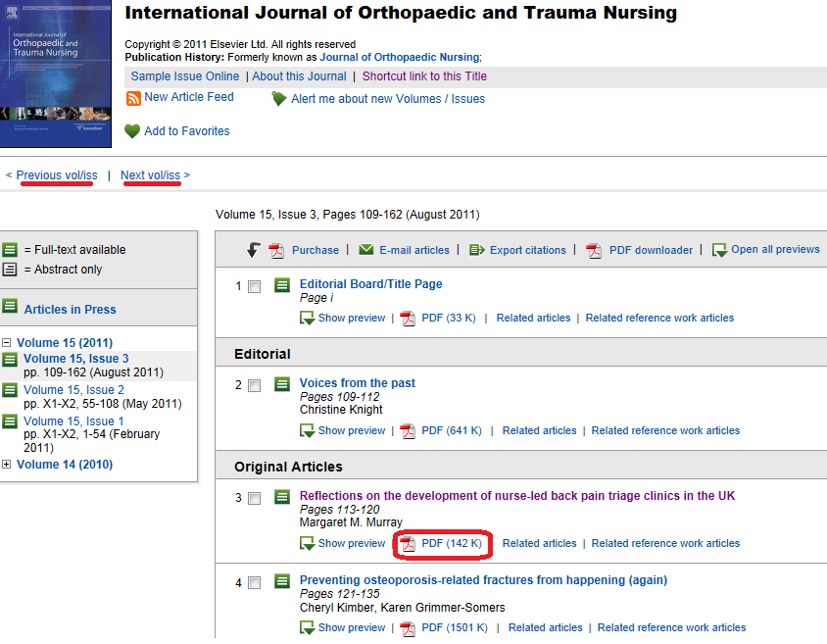The width and height of the screenshot is (827, 644).
Task: Click green icon beside Volume 15, Issue 2
Action: (x=10, y=390)
